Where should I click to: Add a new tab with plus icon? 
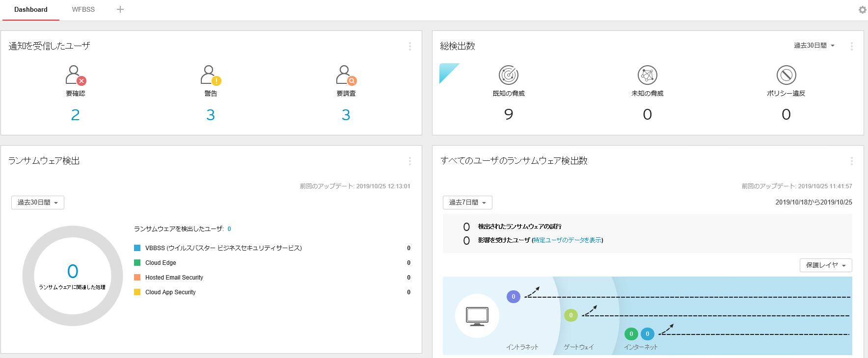click(x=120, y=9)
